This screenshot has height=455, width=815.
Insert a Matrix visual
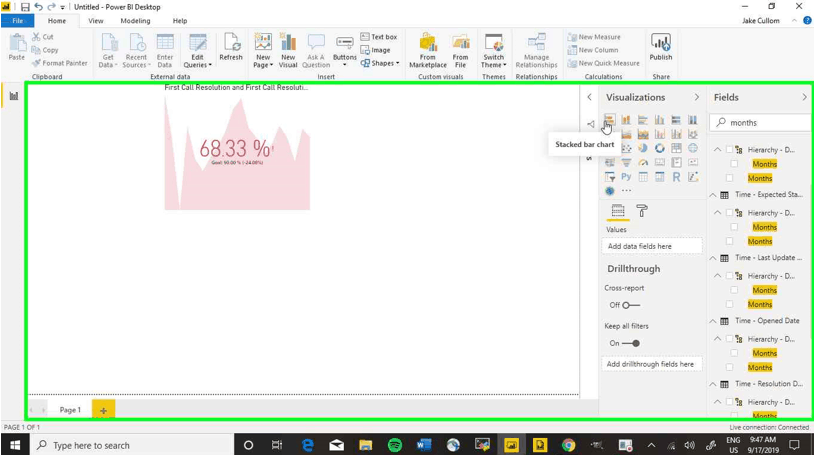[x=660, y=177]
